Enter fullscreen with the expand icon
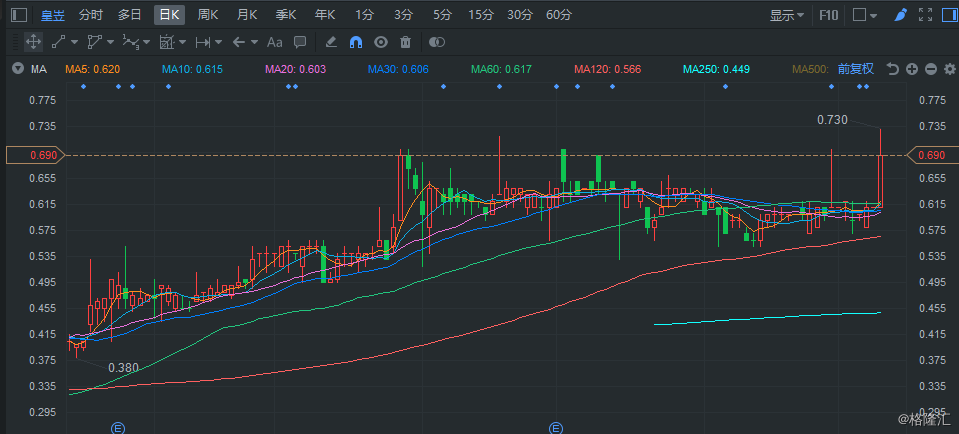The image size is (959, 434). (926, 15)
